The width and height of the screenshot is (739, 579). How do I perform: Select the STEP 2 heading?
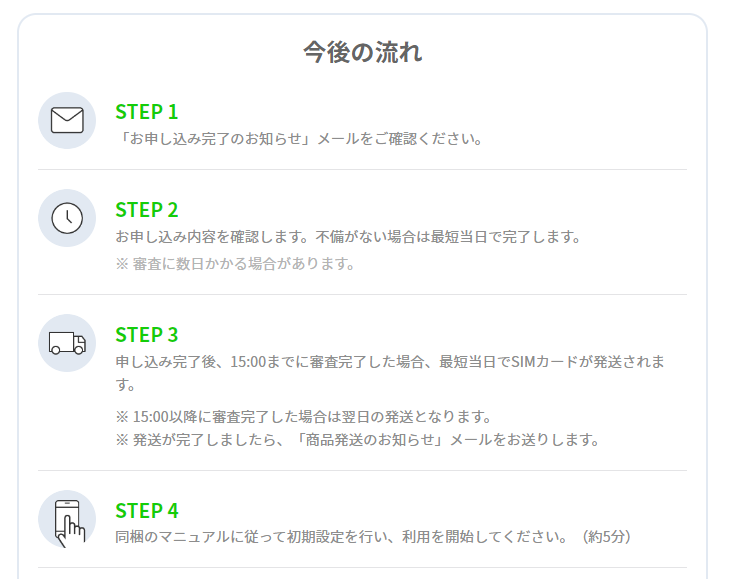coord(147,210)
